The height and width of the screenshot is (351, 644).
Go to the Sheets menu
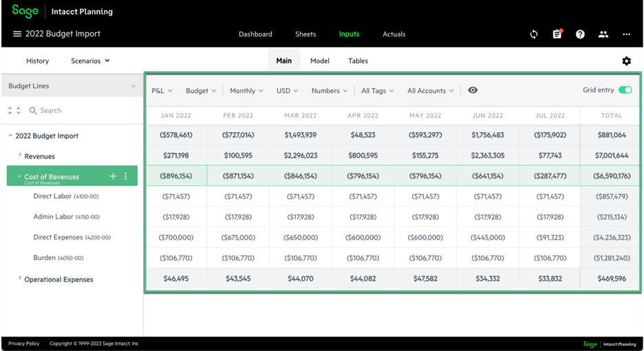[x=305, y=34]
